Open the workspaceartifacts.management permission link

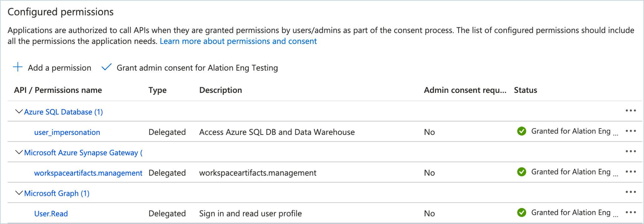[x=88, y=173]
